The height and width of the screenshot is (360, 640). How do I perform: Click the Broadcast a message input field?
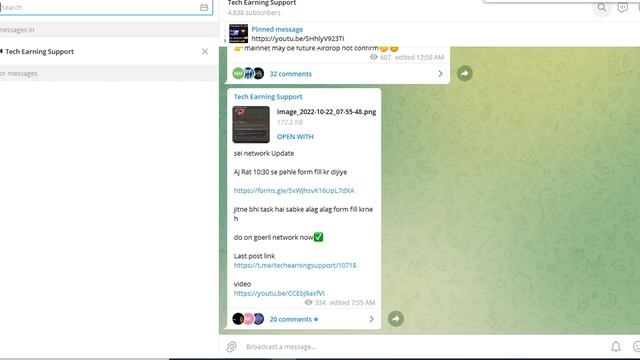point(424,347)
